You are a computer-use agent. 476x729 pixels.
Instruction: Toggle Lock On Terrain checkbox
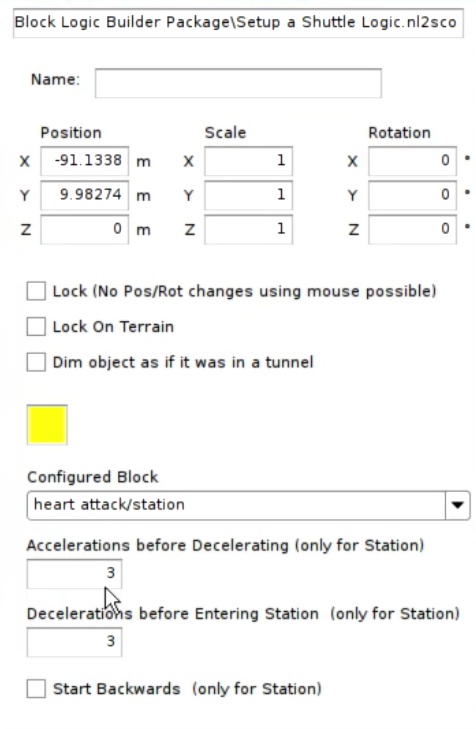click(x=36, y=326)
